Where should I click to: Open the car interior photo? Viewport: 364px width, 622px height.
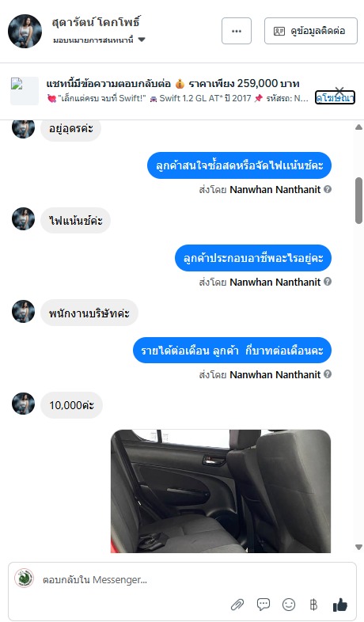(221, 491)
